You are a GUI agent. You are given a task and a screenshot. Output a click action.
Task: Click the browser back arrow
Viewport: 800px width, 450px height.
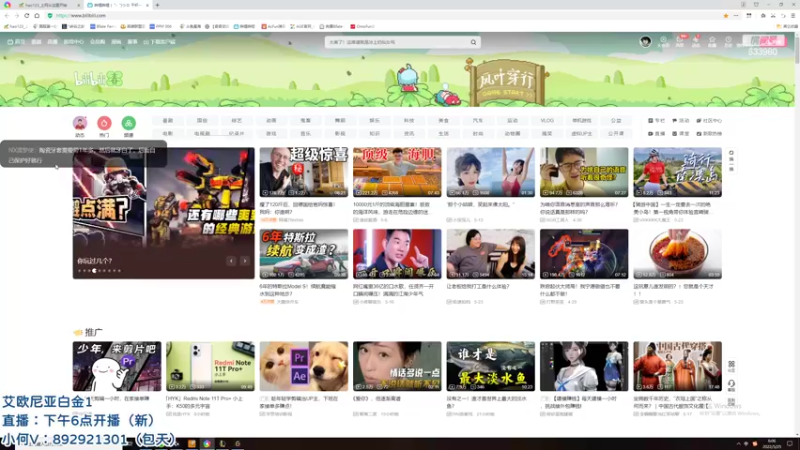[x=7, y=16]
